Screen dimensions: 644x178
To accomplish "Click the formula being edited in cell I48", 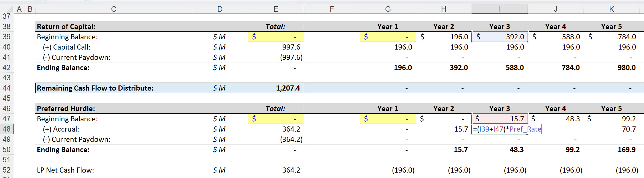I will coord(507,129).
